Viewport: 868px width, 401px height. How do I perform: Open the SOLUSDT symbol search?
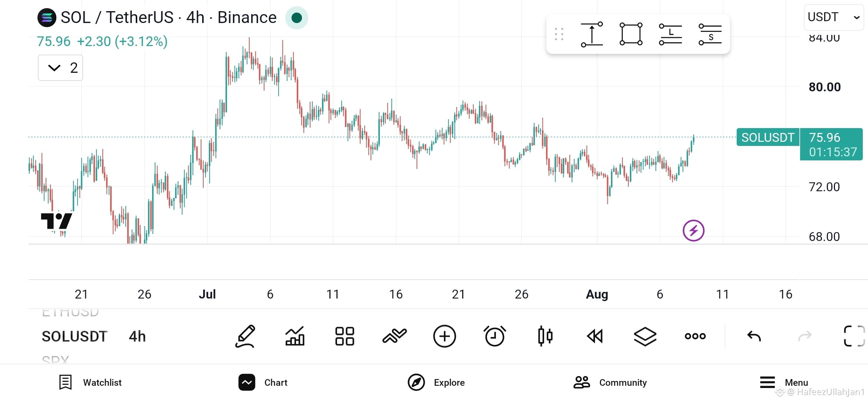75,336
